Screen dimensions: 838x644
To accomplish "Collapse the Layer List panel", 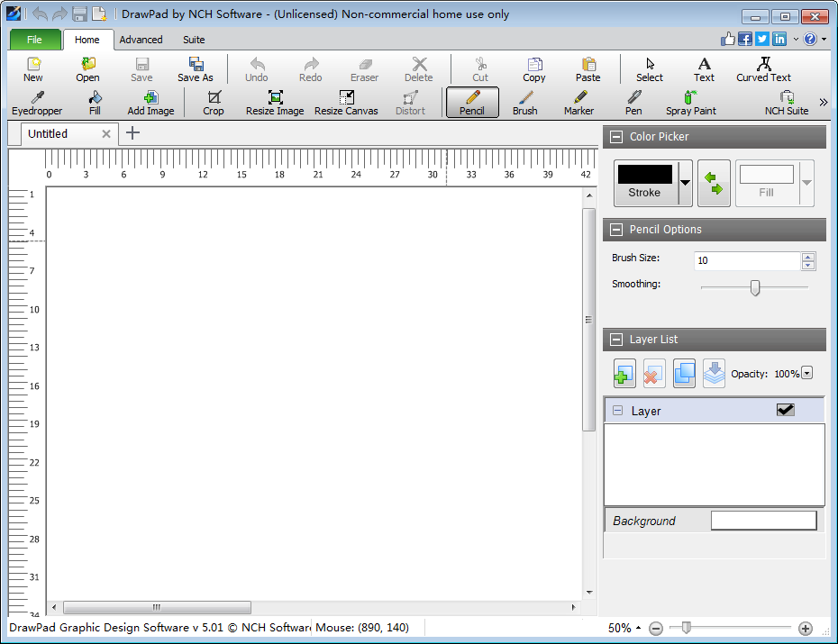I will (x=616, y=340).
